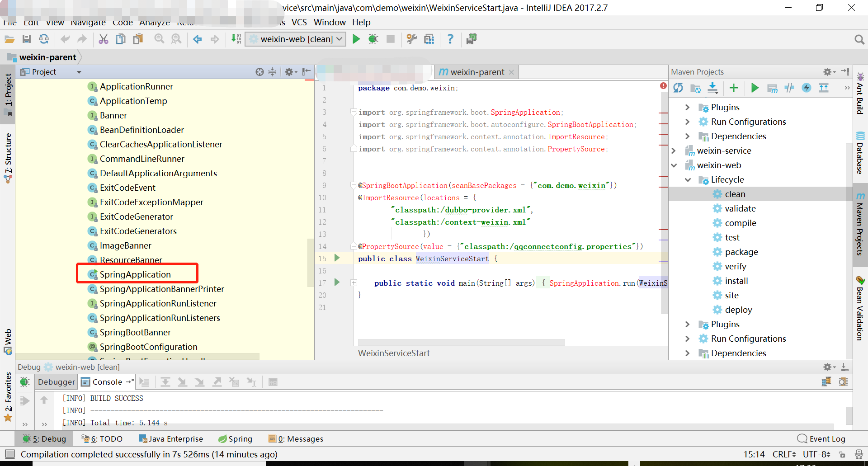This screenshot has width=868, height=466.
Task: Open Project panel settings gear
Action: tap(291, 72)
